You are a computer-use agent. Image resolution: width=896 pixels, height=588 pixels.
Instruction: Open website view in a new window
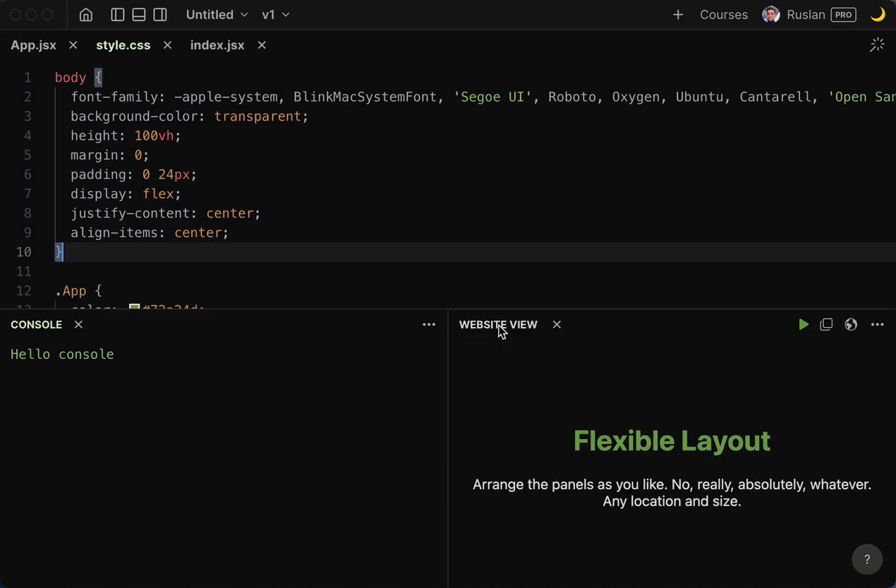click(x=826, y=324)
